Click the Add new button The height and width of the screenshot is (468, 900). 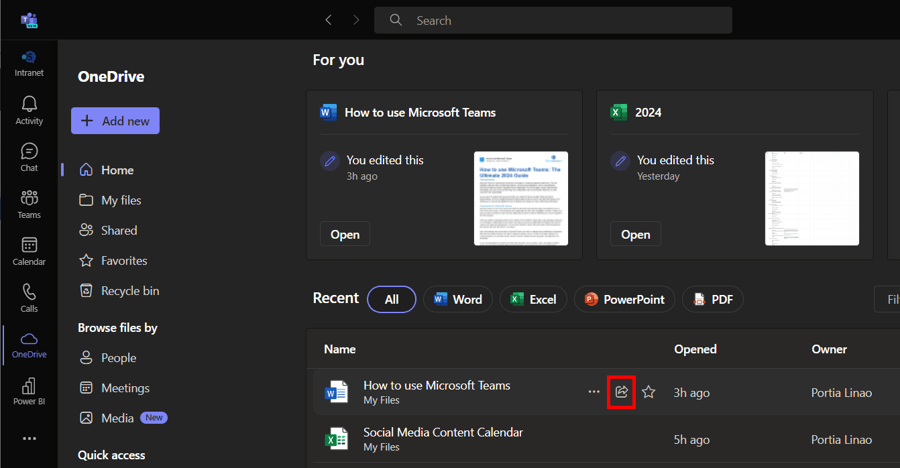115,121
